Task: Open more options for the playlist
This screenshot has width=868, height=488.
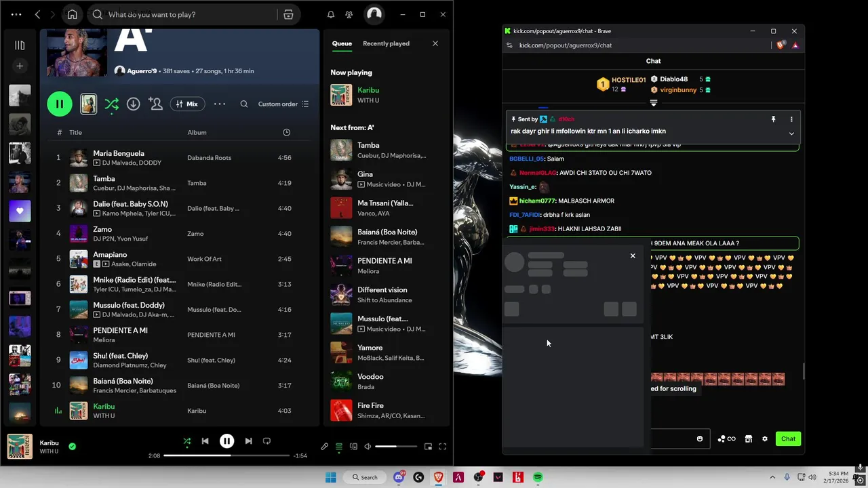Action: [x=220, y=104]
